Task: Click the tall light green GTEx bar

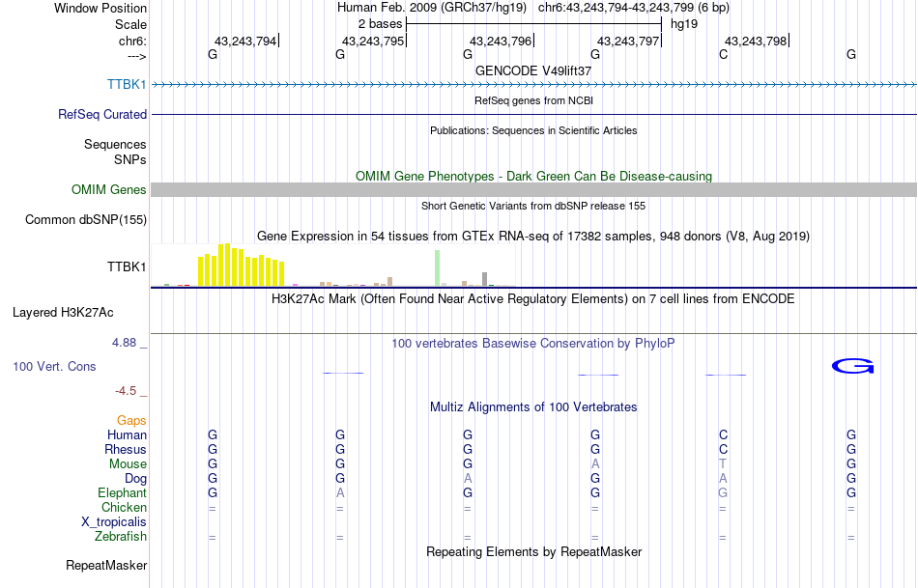Action: (x=437, y=268)
